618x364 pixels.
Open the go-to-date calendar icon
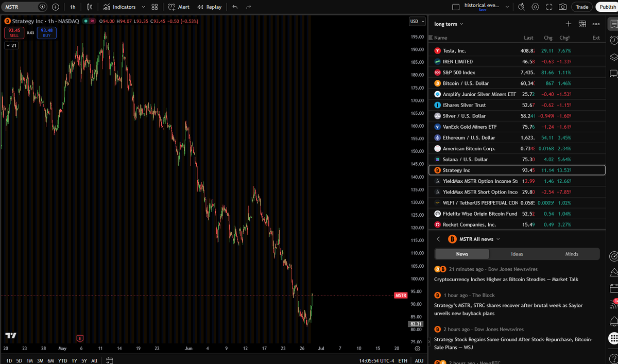[x=109, y=360]
